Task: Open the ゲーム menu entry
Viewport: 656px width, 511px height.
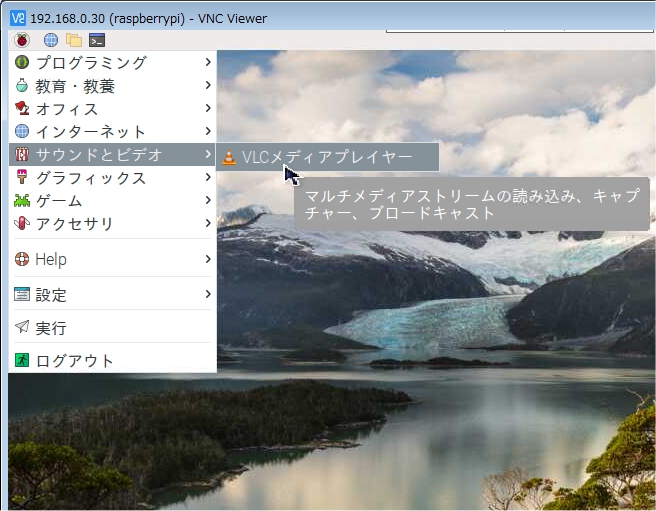Action: tap(113, 200)
